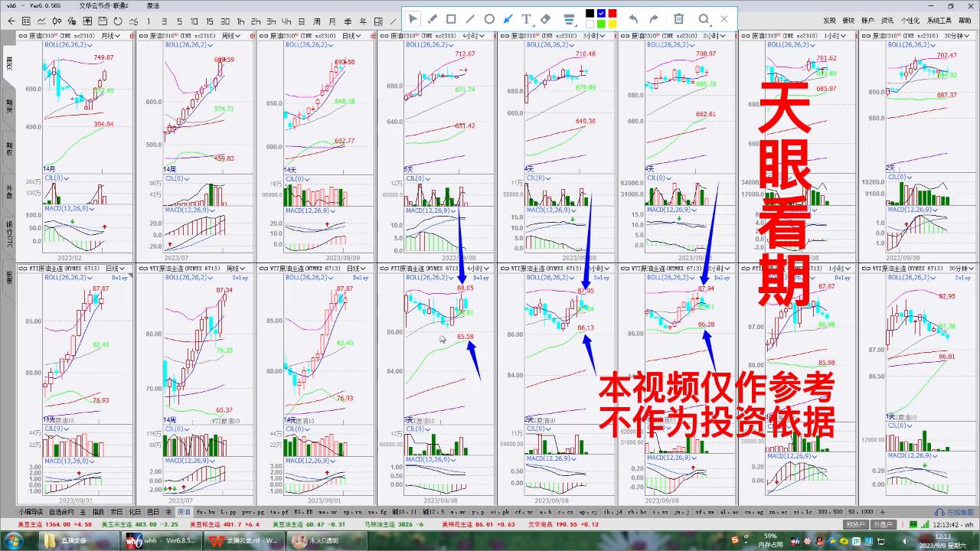Select the rectangle drawing tool

[x=451, y=19]
